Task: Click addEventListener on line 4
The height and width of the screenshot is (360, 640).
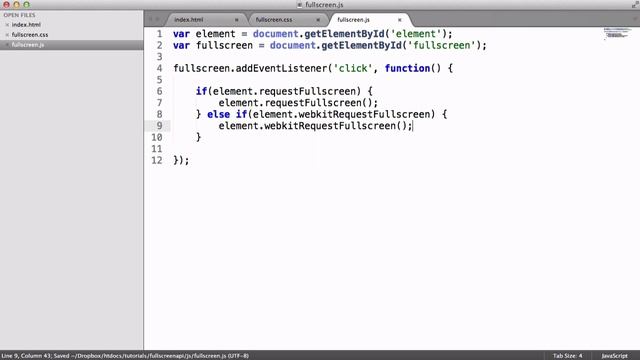Action: point(282,68)
